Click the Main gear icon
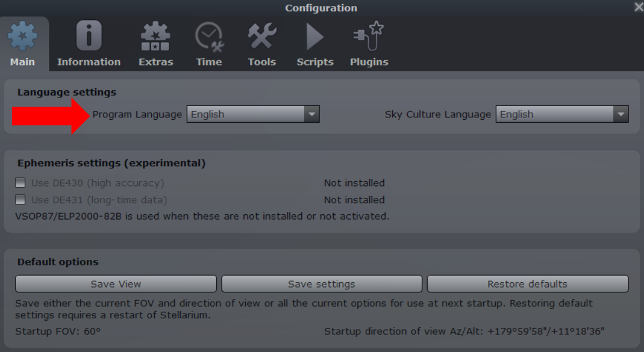 pos(22,36)
